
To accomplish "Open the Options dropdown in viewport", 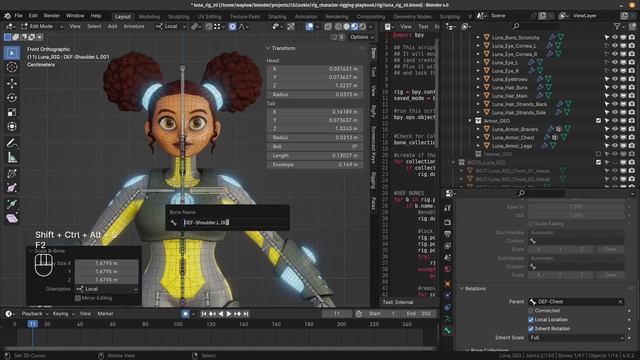I will [361, 37].
